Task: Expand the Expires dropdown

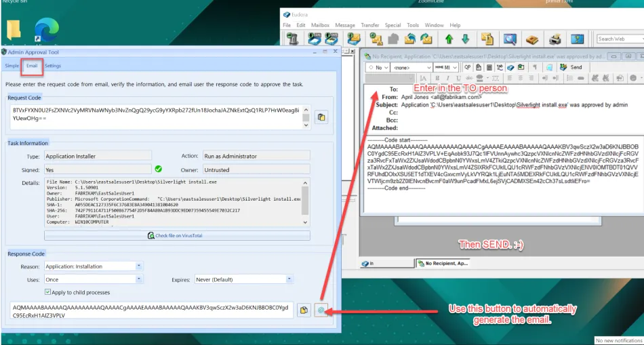Action: coord(289,279)
